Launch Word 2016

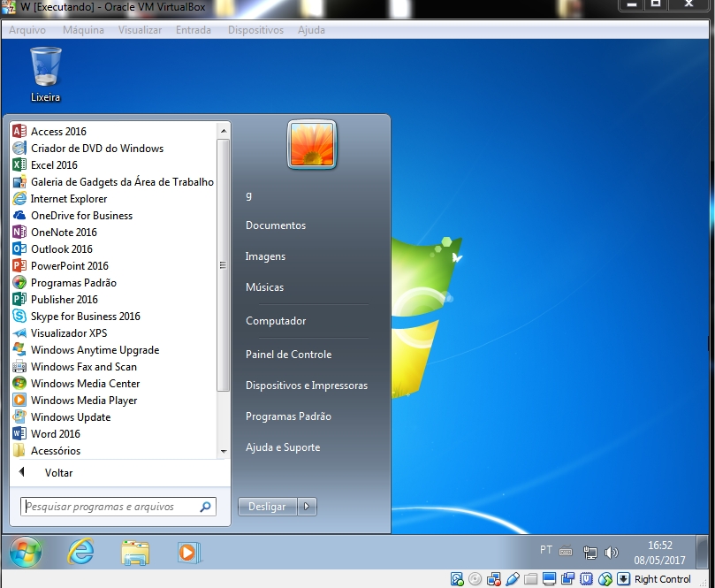47,434
